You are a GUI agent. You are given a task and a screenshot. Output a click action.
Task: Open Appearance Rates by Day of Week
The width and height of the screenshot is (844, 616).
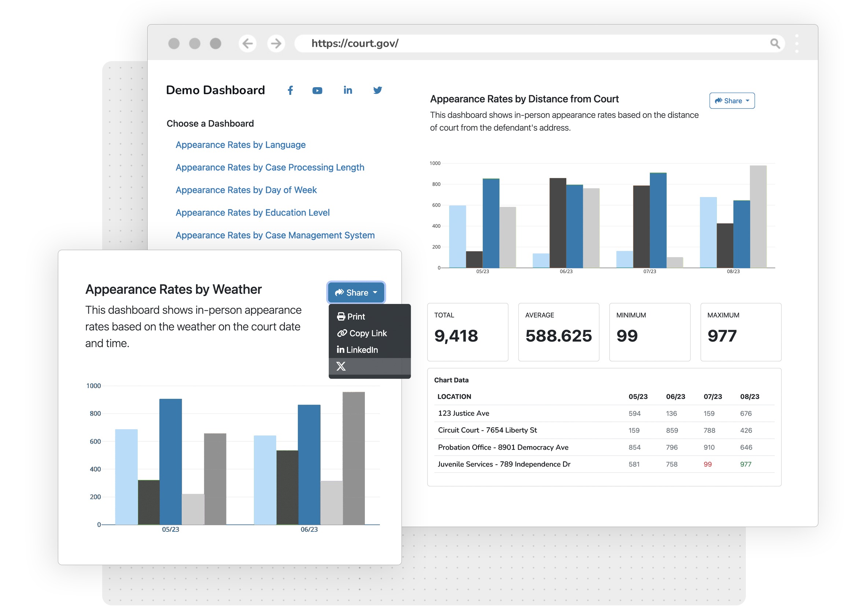coord(246,190)
